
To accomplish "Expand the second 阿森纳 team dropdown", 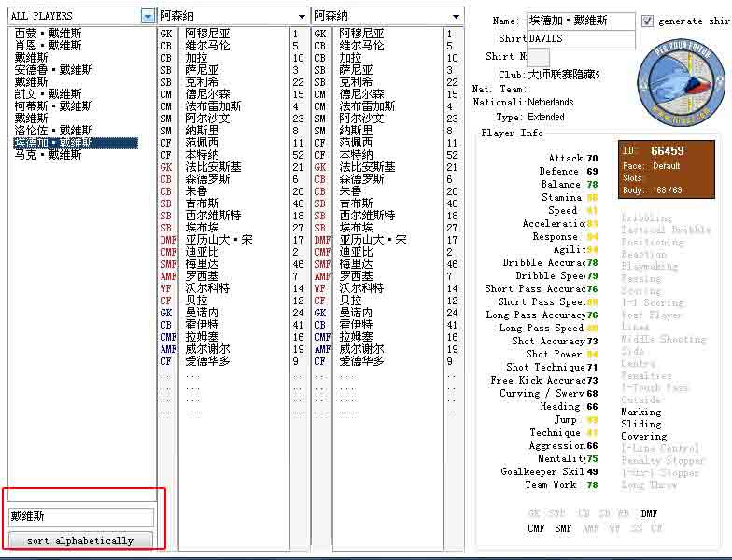I will click(456, 17).
